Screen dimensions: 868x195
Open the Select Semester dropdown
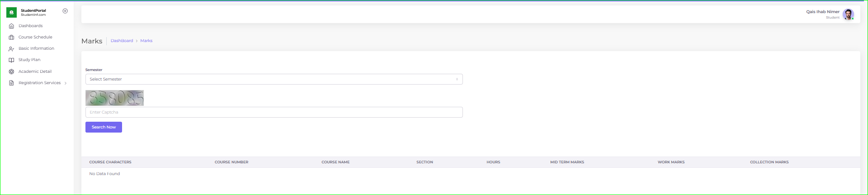click(x=274, y=79)
